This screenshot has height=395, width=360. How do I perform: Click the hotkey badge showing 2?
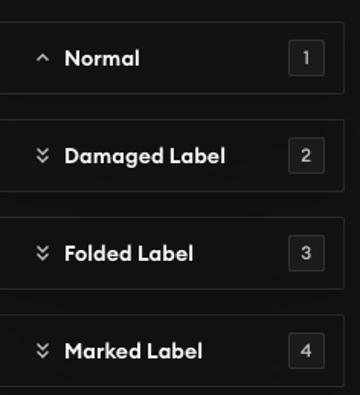click(x=306, y=156)
